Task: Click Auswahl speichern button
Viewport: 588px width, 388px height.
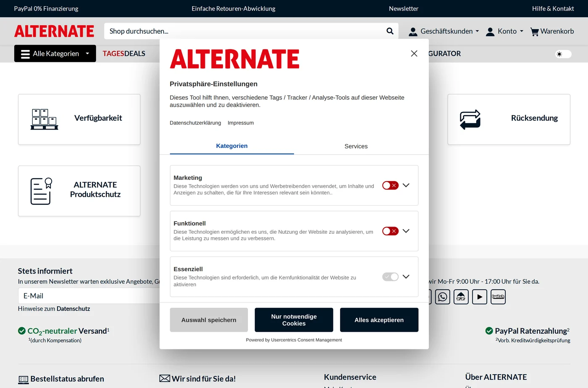Action: (x=209, y=320)
